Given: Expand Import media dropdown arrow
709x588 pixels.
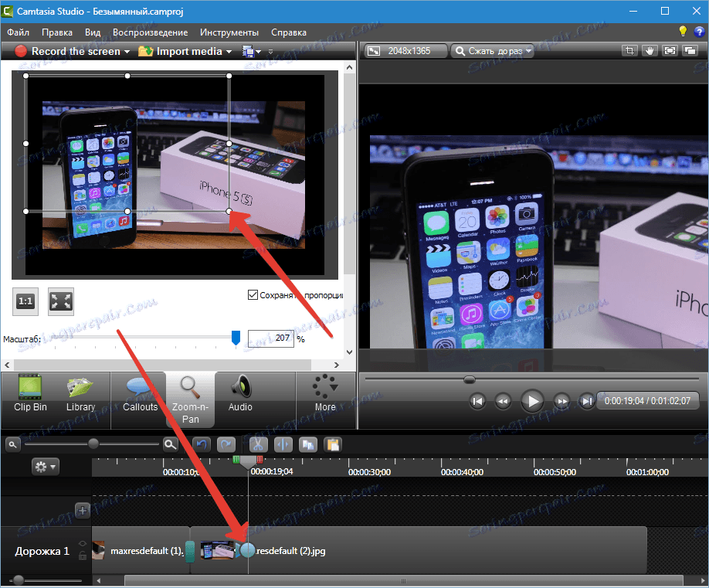Looking at the screenshot, I should pos(229,52).
